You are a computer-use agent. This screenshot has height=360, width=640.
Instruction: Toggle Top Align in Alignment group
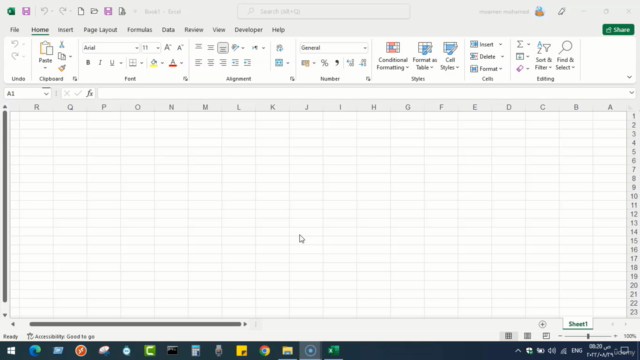tap(198, 48)
